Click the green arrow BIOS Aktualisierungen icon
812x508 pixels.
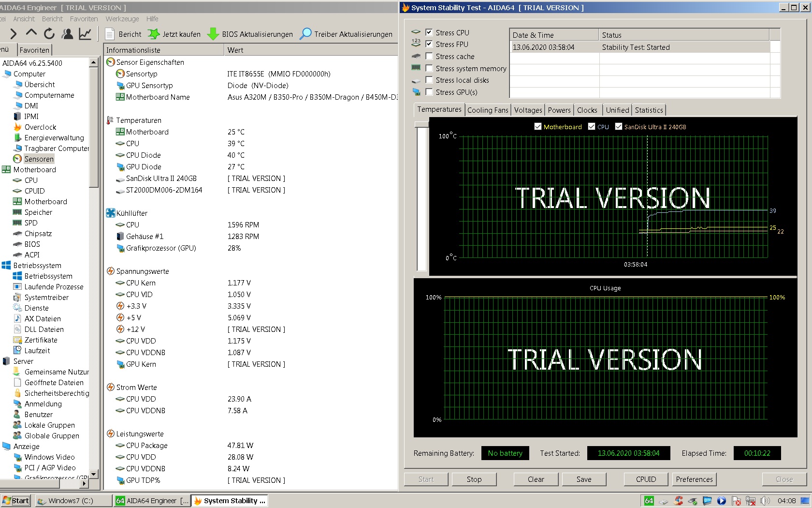coord(213,34)
